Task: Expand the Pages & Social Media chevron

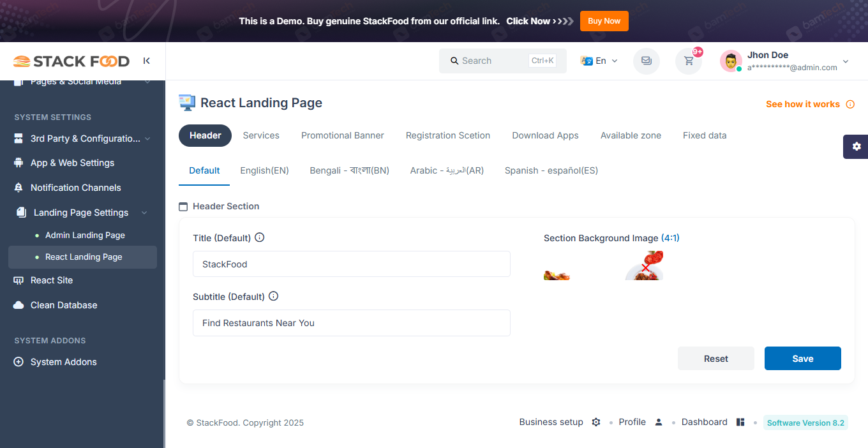Action: pos(147,82)
